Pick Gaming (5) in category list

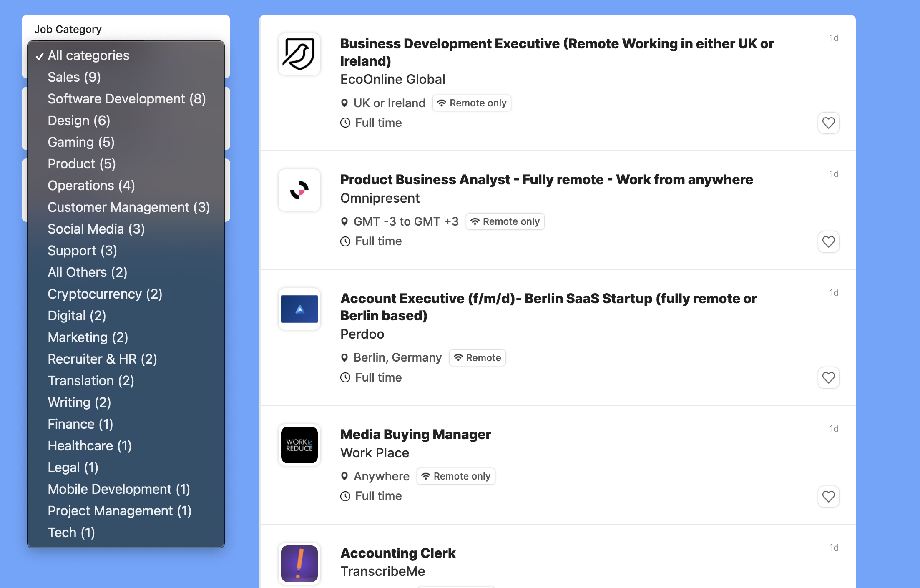81,142
